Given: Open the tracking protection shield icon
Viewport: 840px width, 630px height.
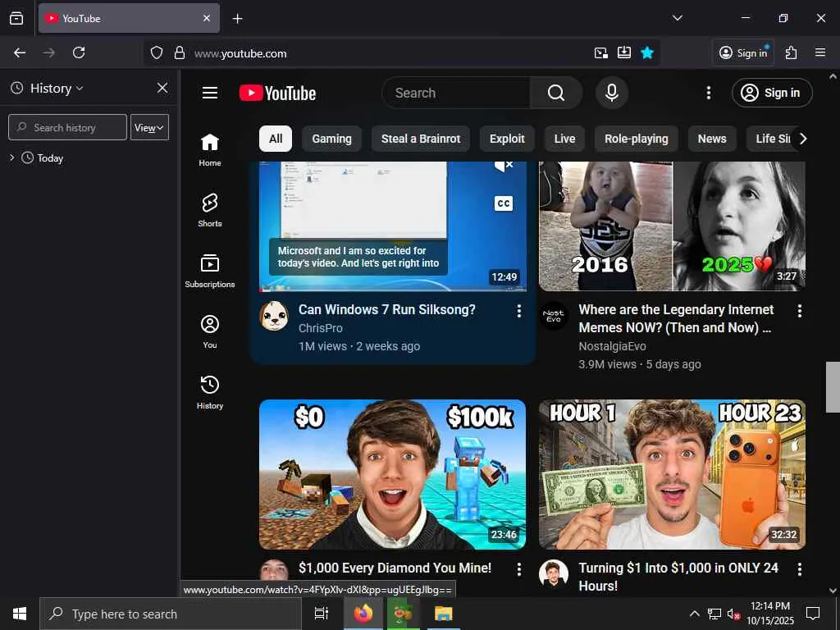Looking at the screenshot, I should 156,53.
